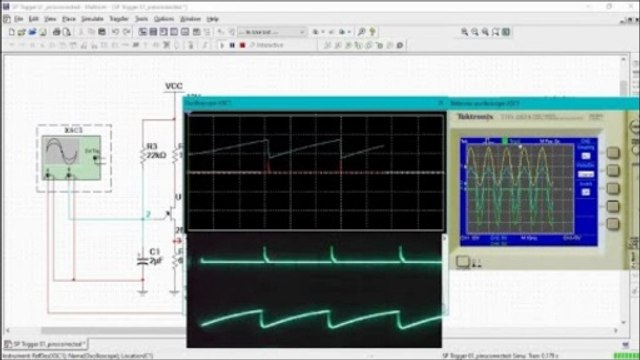Click the Print icon
This screenshot has height=360, width=640.
56,32
